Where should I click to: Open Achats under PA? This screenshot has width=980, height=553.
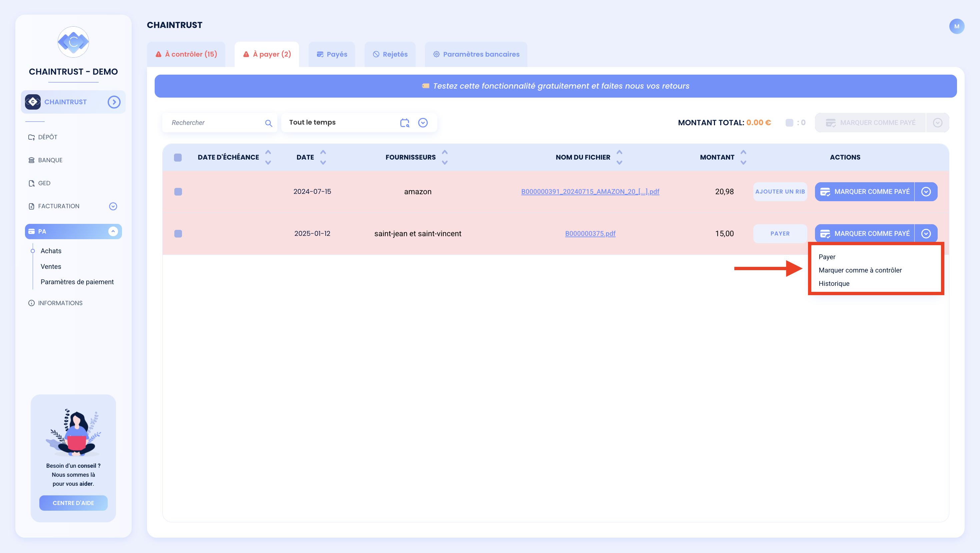[51, 251]
